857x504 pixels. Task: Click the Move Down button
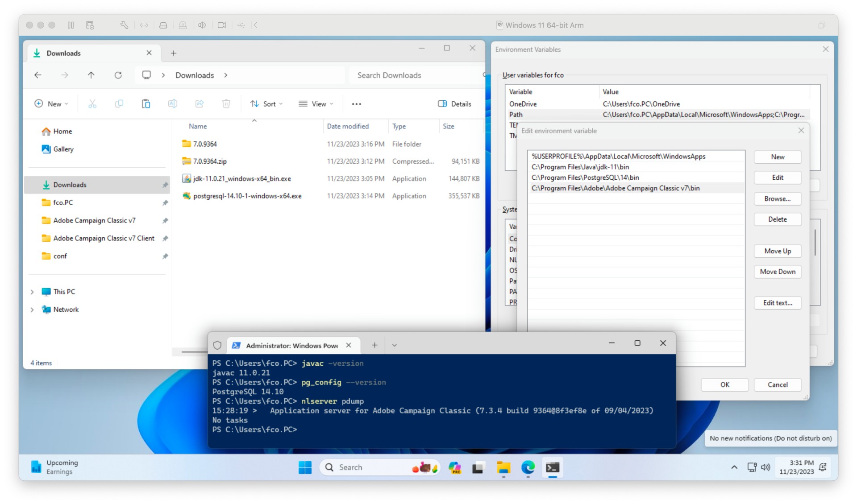coord(778,272)
